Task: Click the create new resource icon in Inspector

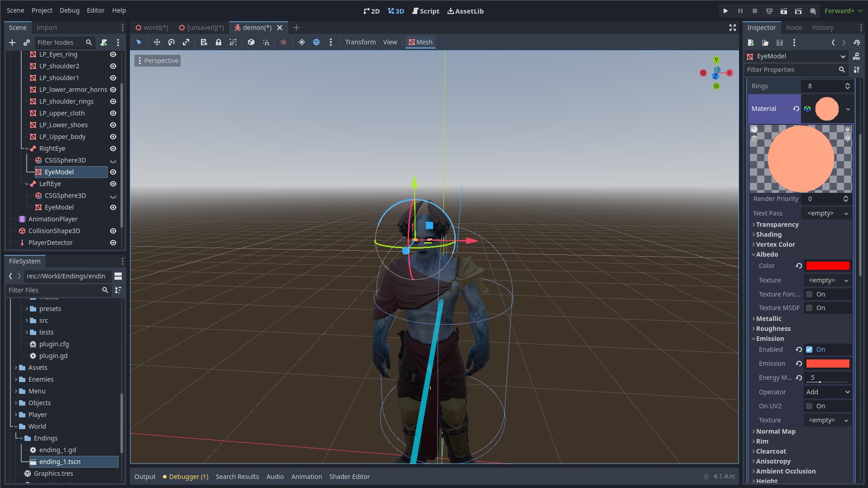Action: pos(751,43)
